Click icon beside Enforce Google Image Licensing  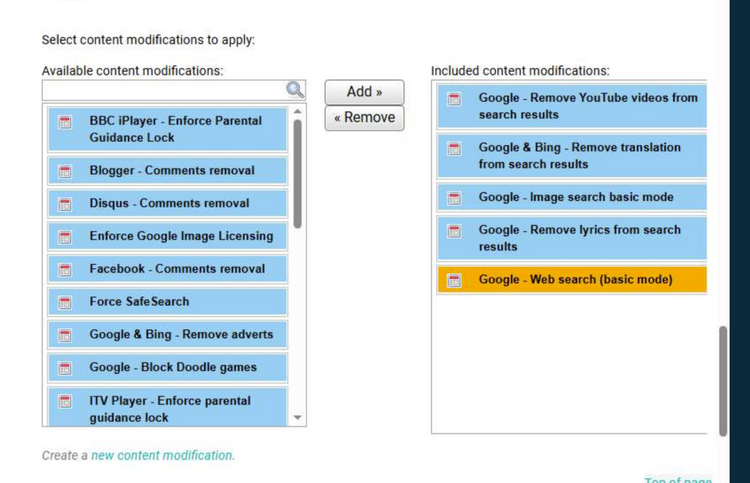[65, 237]
